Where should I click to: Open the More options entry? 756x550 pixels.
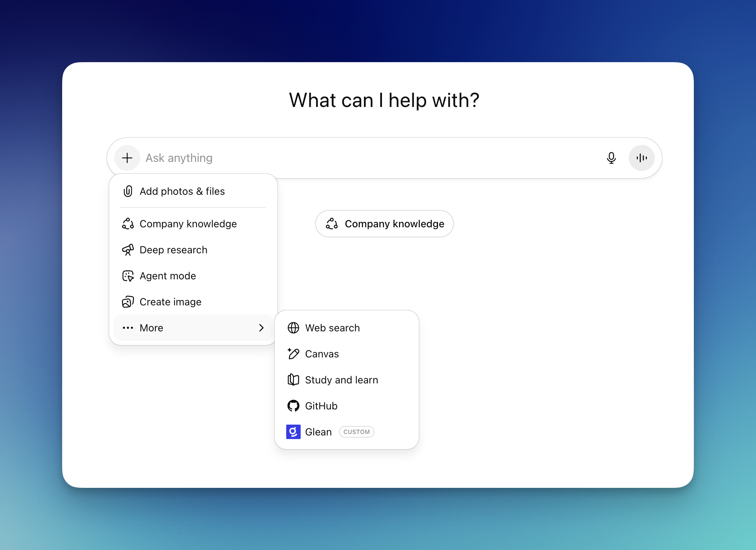coord(151,328)
